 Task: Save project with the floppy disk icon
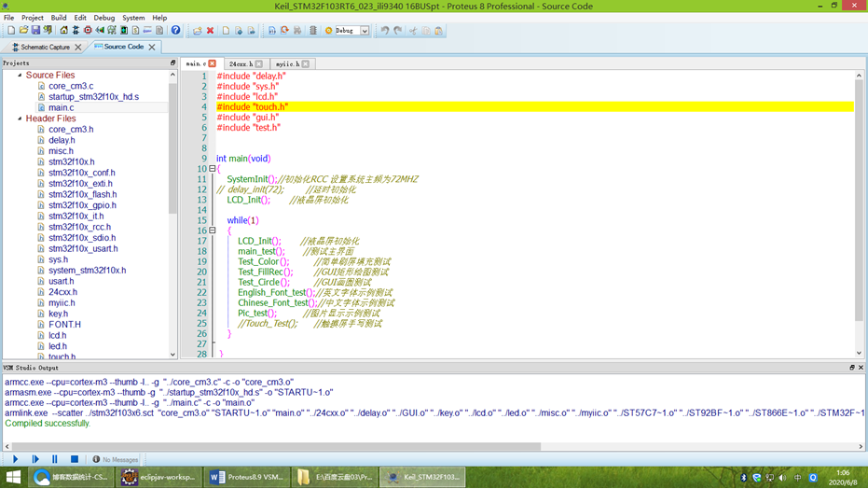35,31
